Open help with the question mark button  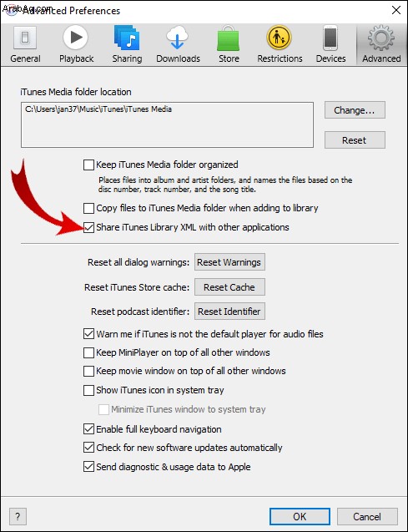(x=18, y=517)
